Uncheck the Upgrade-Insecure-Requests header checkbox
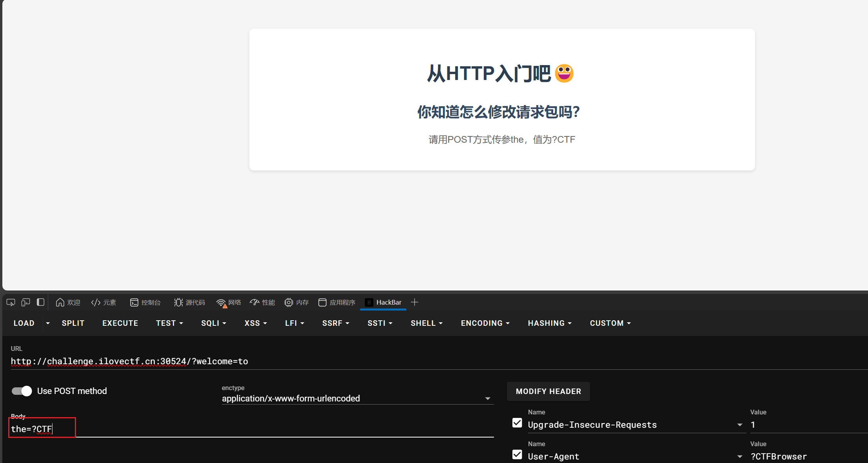The image size is (868, 463). tap(517, 423)
